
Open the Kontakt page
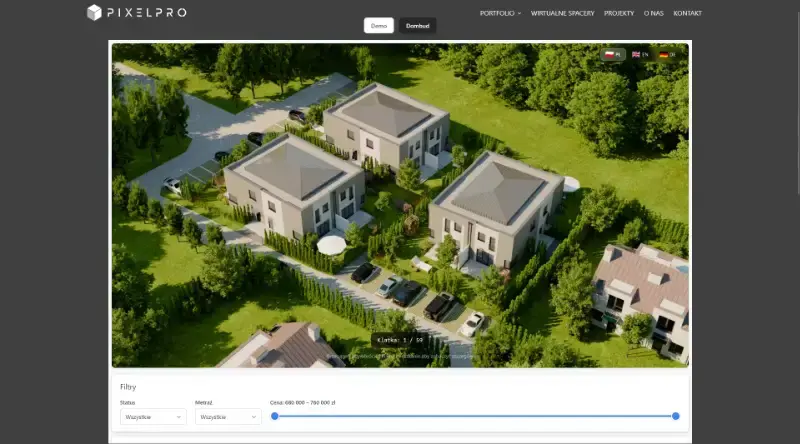point(687,13)
